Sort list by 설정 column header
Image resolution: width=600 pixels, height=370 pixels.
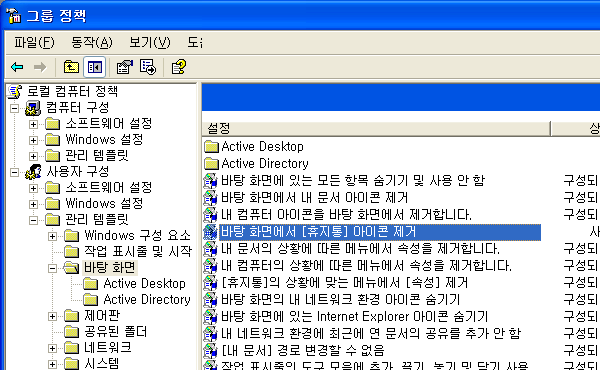[x=377, y=128]
